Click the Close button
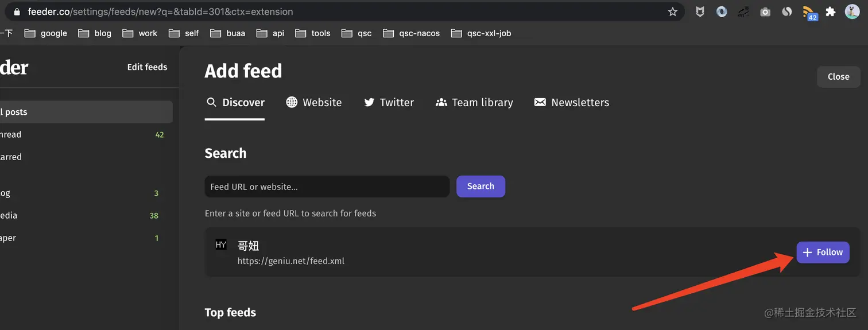868x330 pixels. 838,77
